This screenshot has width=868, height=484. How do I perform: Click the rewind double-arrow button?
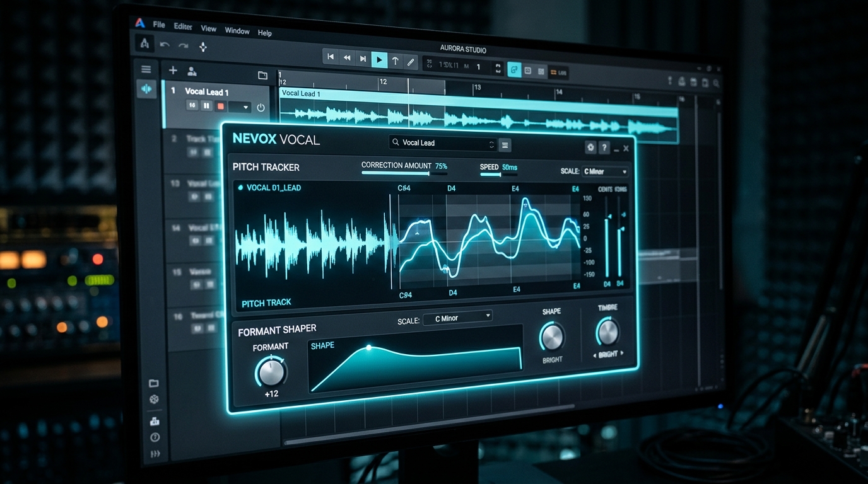click(347, 58)
